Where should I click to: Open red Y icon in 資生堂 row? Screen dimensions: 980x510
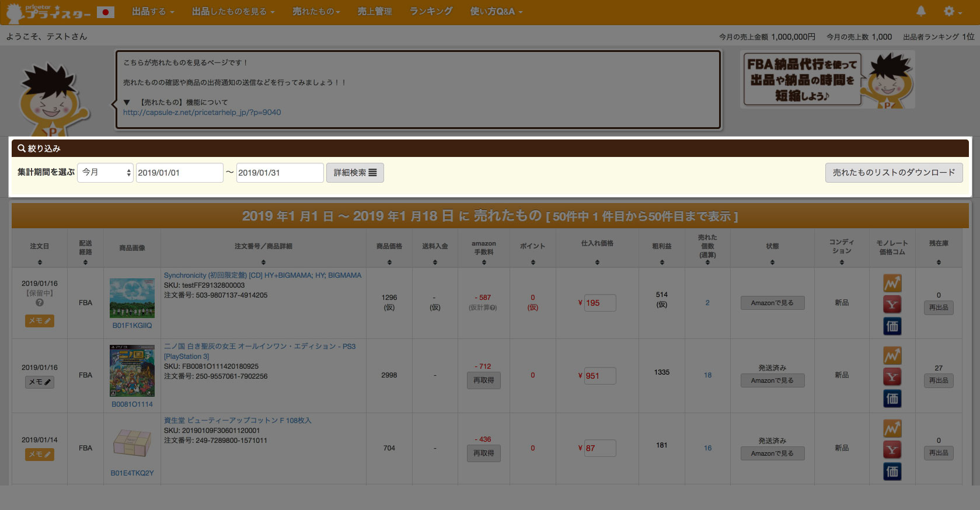tap(892, 450)
